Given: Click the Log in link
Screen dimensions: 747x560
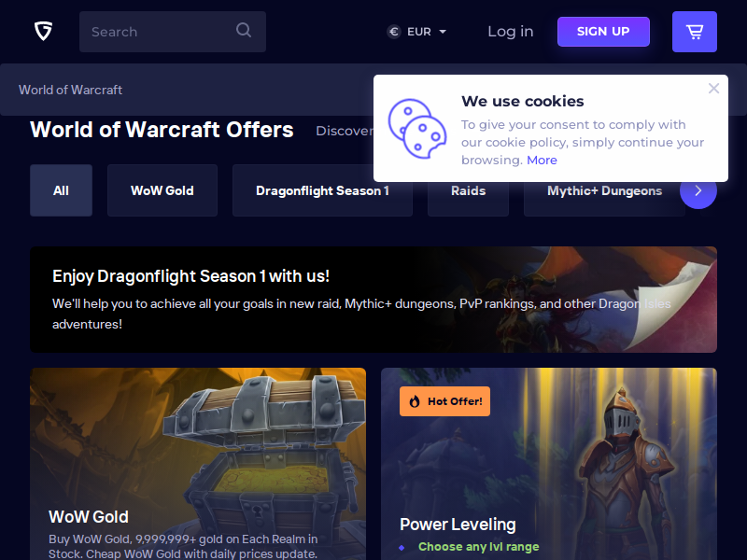Looking at the screenshot, I should [510, 32].
